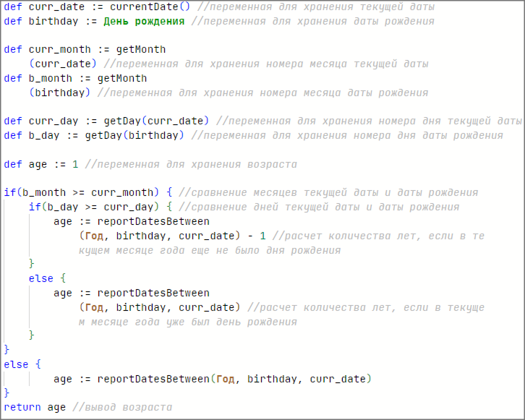Click the "- 1" subtraction after the first reportDatesBetween
The height and width of the screenshot is (420, 525).
pos(257,236)
